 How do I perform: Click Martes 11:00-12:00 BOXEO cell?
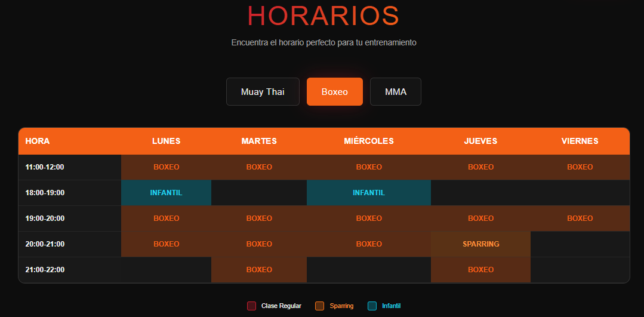click(x=259, y=167)
